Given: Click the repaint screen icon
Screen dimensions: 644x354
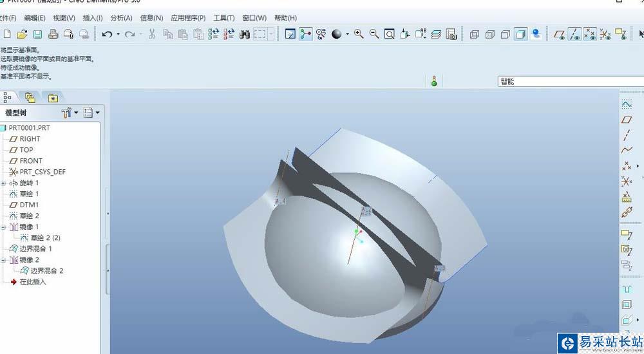Looking at the screenshot, I should click(x=290, y=34).
